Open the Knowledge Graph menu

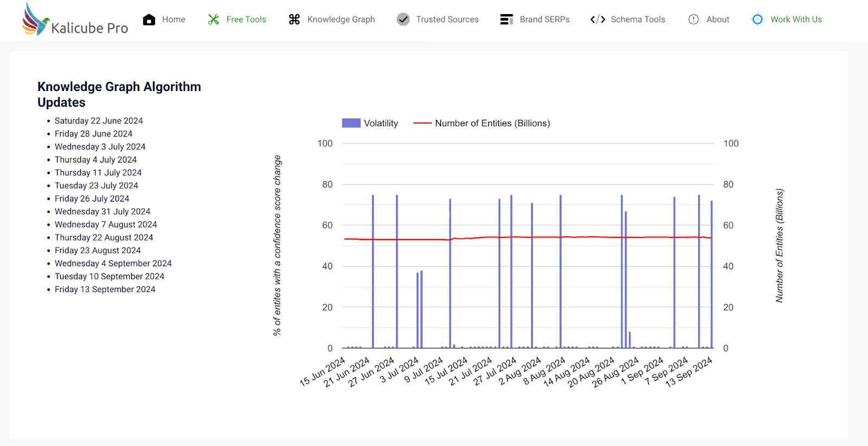[x=341, y=20]
